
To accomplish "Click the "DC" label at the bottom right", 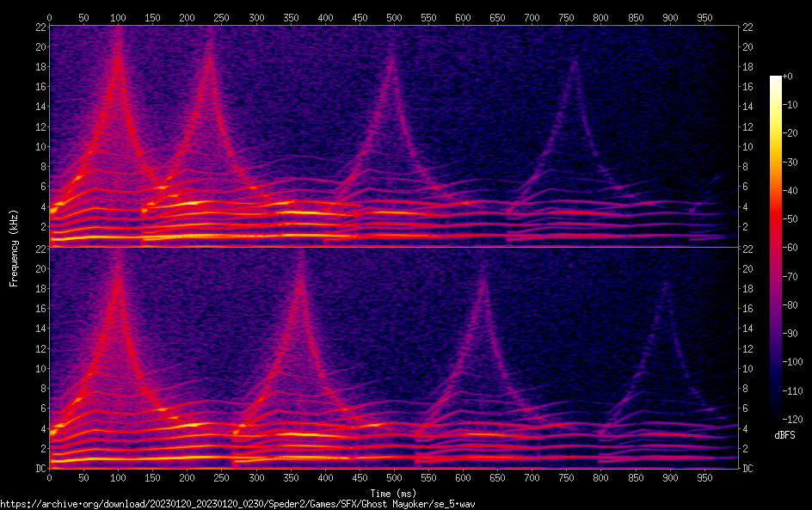I will point(748,469).
